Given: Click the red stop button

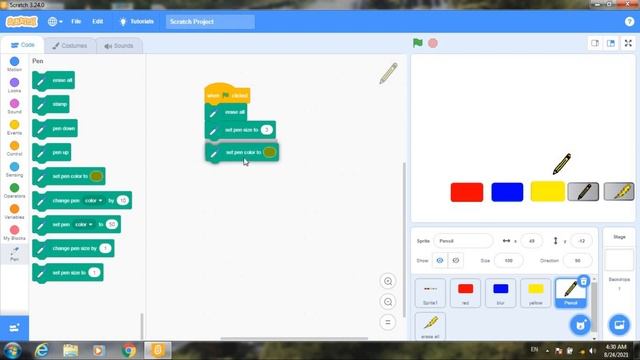Looking at the screenshot, I should [x=433, y=43].
